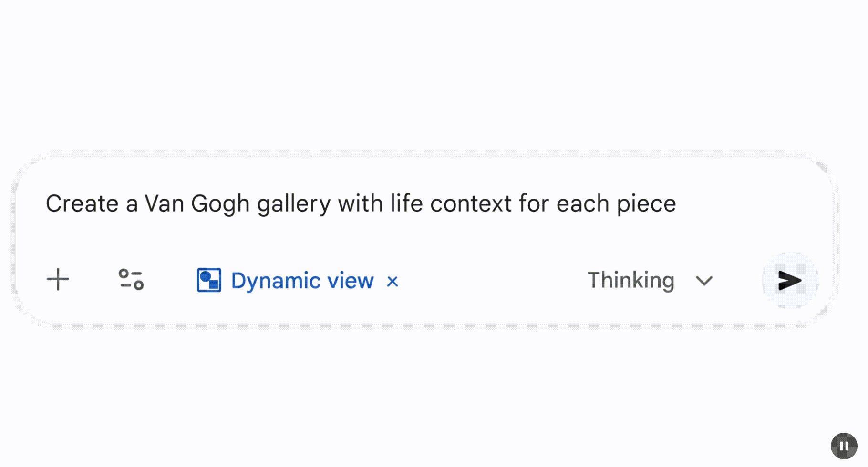868x467 pixels.
Task: Click the letter "a" before "Van"
Action: 132,204
